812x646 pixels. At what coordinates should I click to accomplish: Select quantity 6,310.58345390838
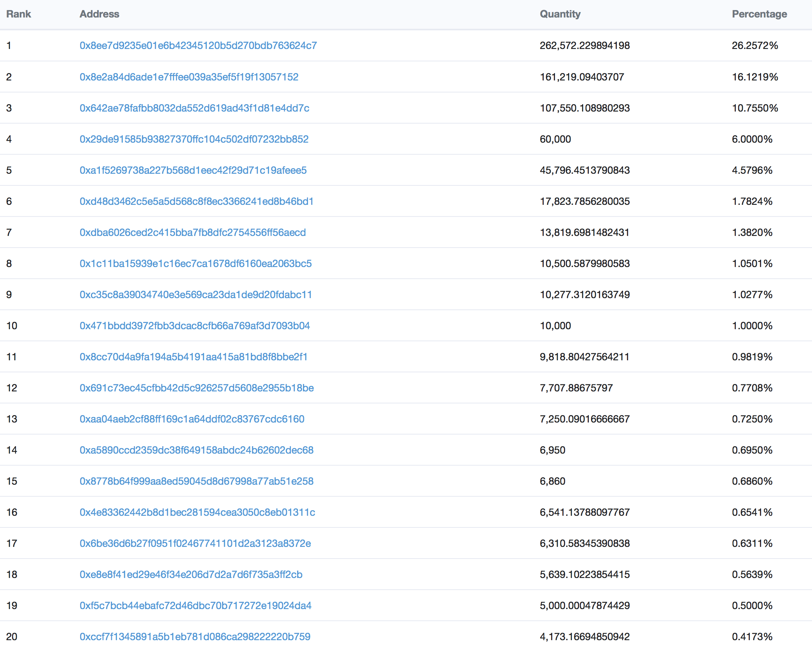pos(585,543)
